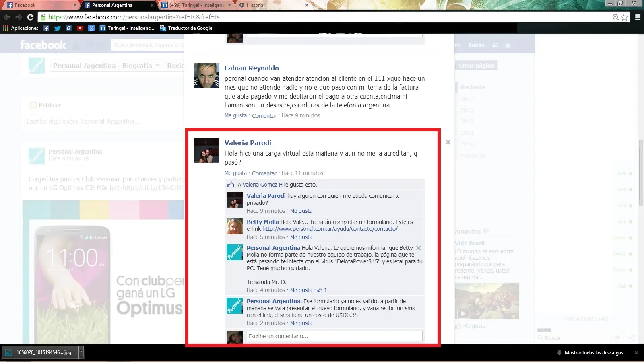This screenshot has width=644, height=362.
Task: Click the Facebook search box
Action: click(148, 45)
